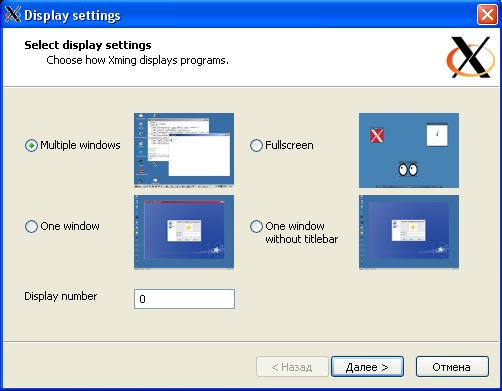
Task: Click the Отмена button
Action: coord(452,367)
